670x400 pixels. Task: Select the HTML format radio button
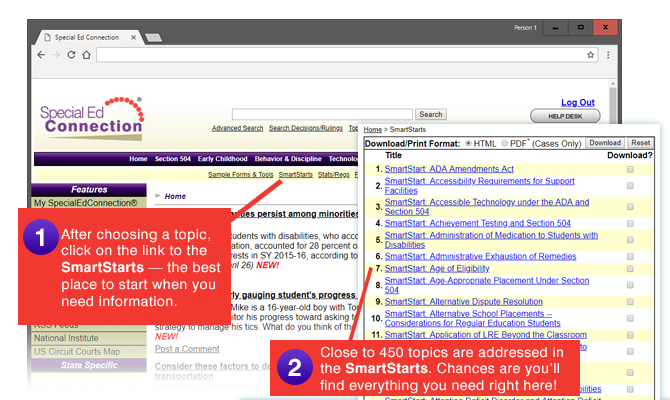pos(468,143)
